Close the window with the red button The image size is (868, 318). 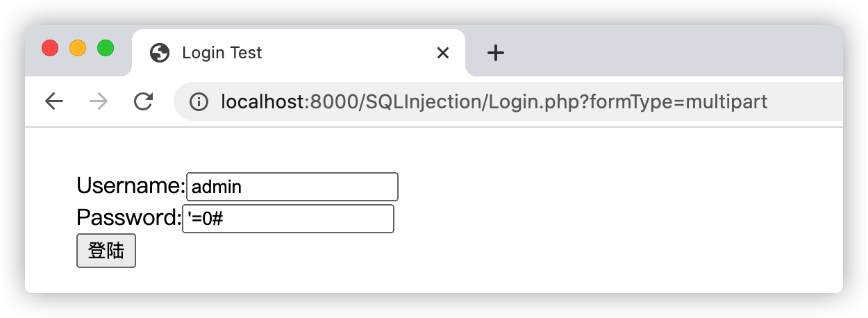click(50, 49)
